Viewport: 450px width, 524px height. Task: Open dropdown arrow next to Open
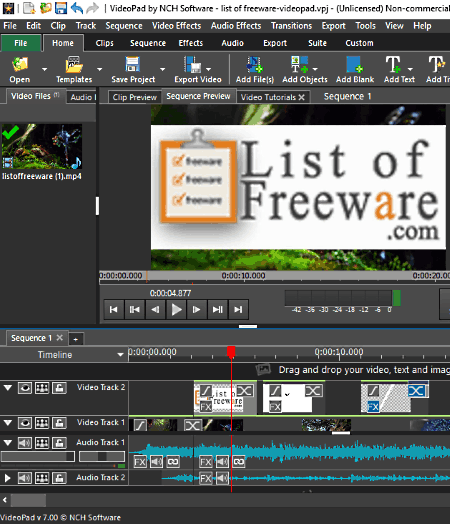click(44, 69)
